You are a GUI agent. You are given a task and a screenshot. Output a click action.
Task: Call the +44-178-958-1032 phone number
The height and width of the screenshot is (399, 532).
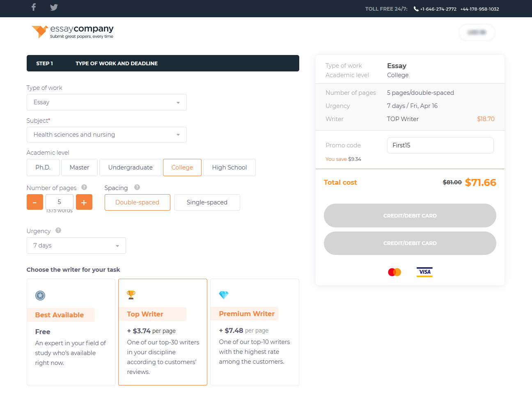(479, 9)
